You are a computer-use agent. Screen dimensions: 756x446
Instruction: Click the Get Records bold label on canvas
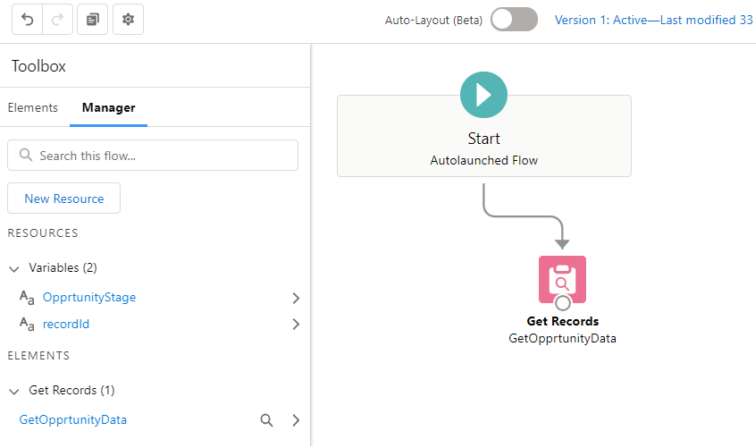click(563, 321)
